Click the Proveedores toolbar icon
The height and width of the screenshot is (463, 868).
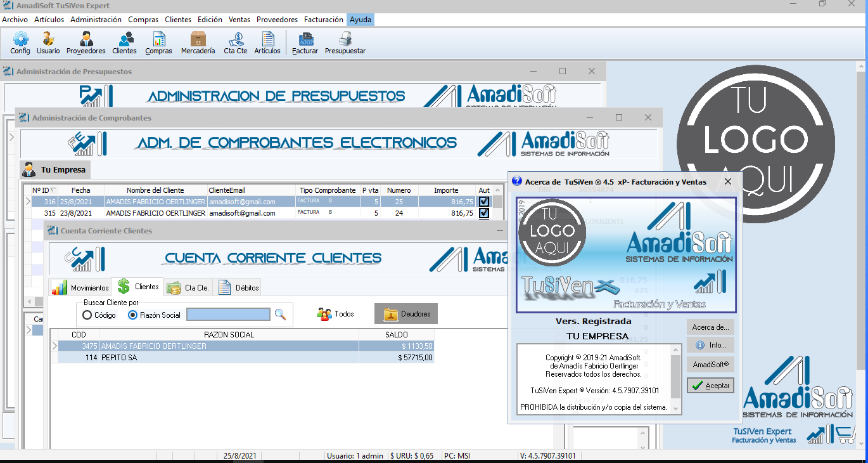point(86,42)
